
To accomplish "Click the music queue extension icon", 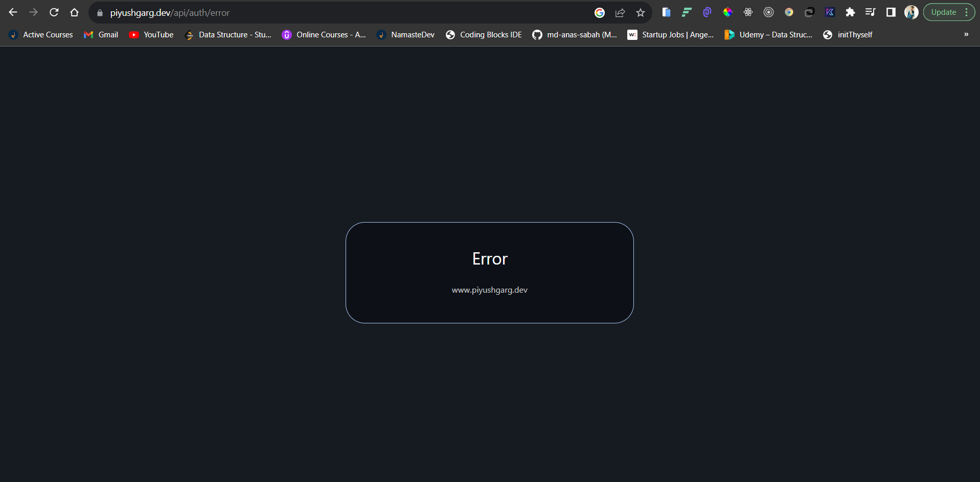I will pos(871,12).
